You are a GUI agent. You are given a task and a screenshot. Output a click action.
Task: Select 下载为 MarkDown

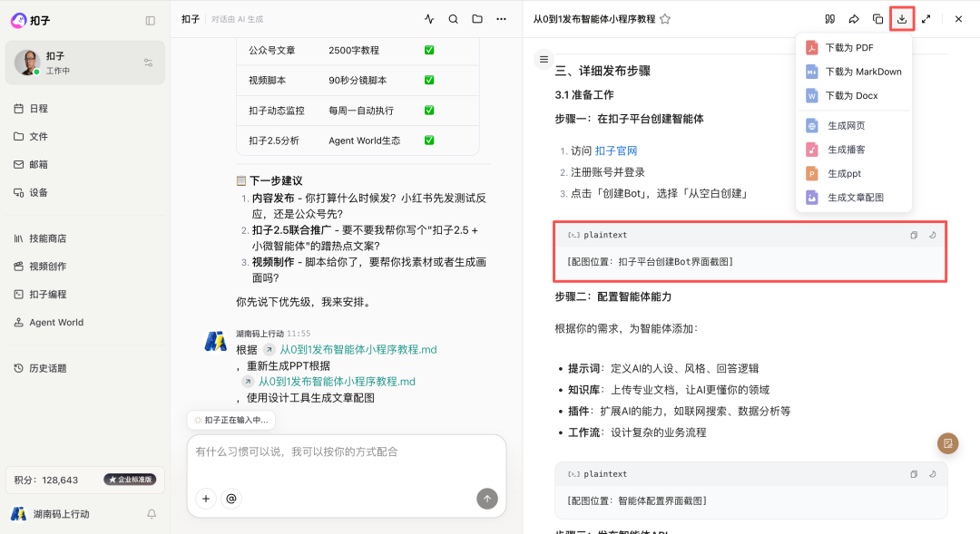(x=854, y=72)
